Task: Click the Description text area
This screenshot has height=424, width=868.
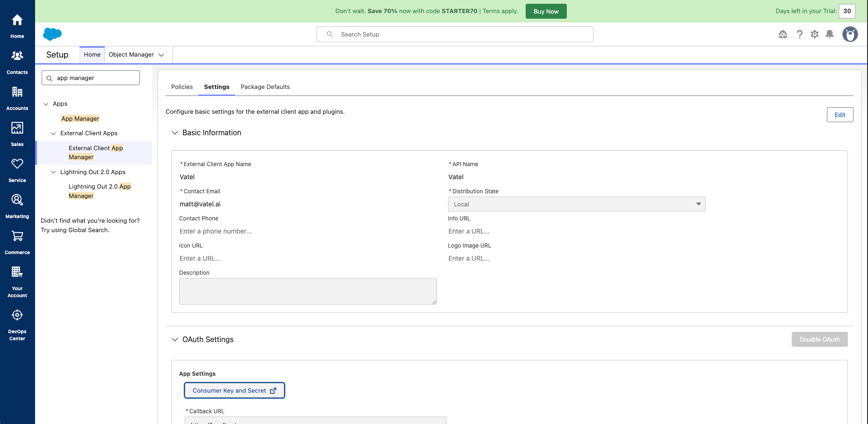Action: coord(308,291)
